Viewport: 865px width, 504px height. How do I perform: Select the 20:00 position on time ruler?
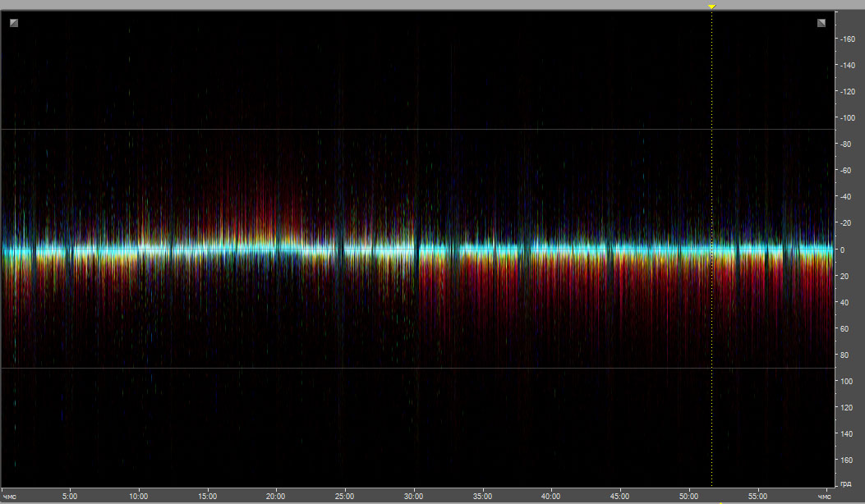click(276, 496)
